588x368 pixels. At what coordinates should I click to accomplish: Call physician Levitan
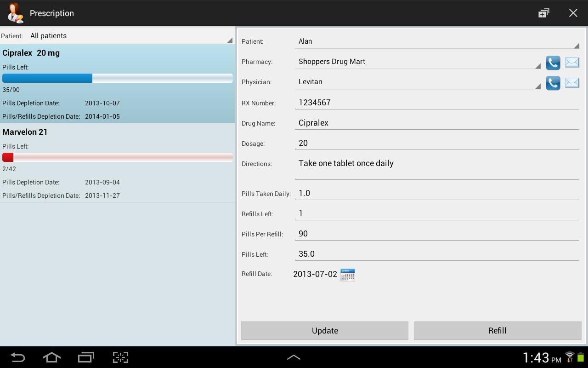tap(553, 83)
